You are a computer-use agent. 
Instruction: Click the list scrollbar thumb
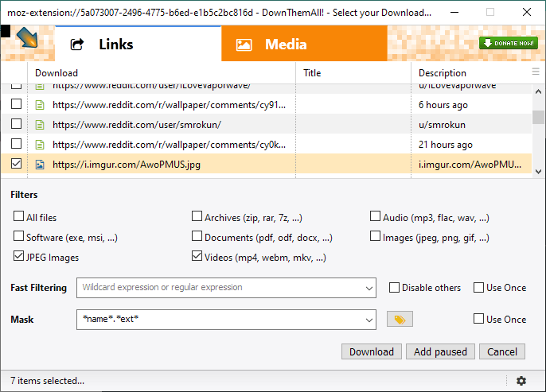click(538, 117)
